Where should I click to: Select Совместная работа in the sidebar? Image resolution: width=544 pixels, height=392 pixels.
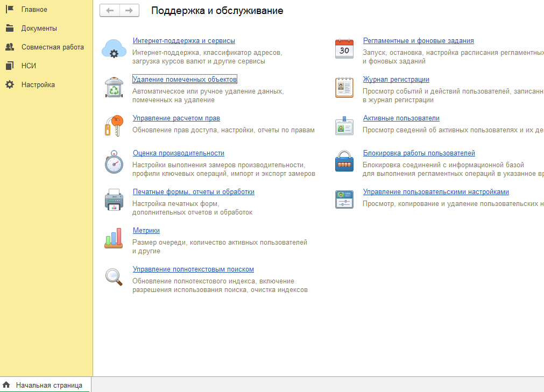(x=52, y=47)
